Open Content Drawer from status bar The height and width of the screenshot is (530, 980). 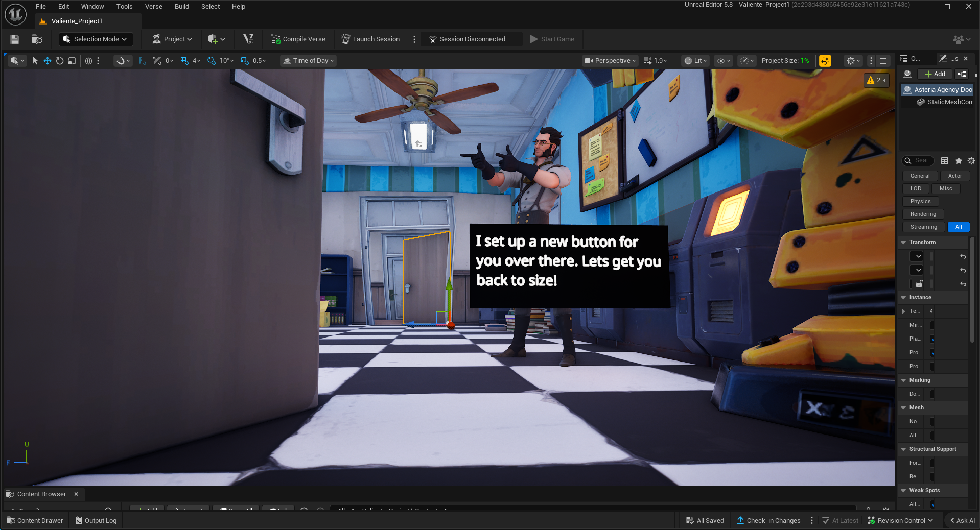coord(35,520)
